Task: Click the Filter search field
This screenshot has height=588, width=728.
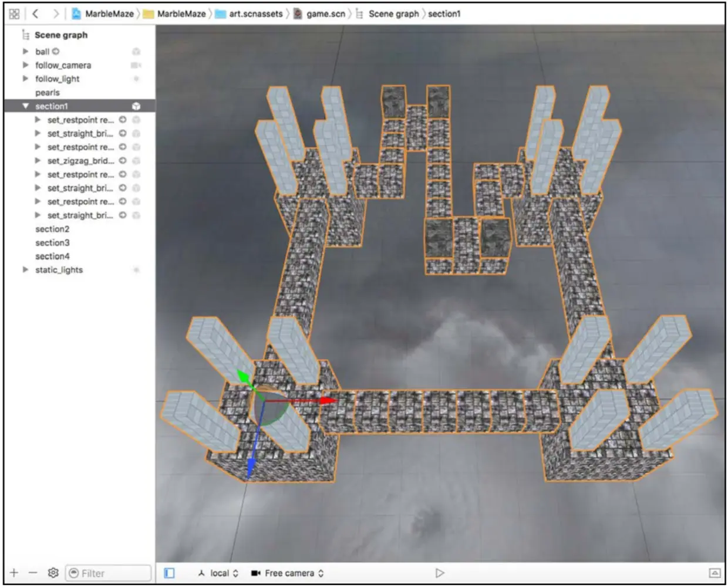Action: click(x=108, y=573)
